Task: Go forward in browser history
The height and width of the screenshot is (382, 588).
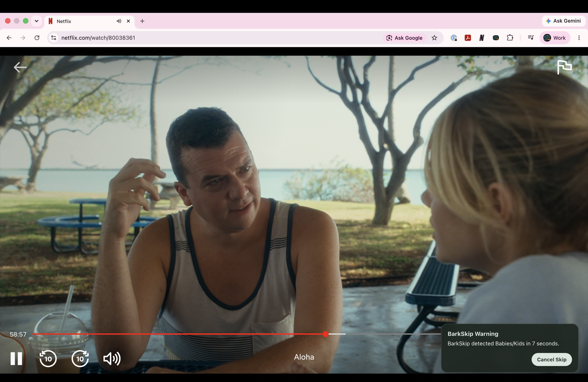Action: [x=23, y=38]
